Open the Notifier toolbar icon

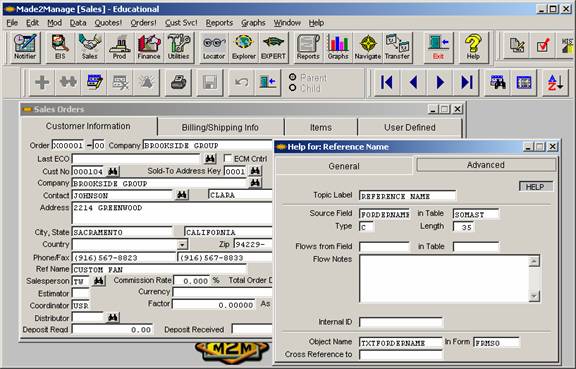coord(25,47)
